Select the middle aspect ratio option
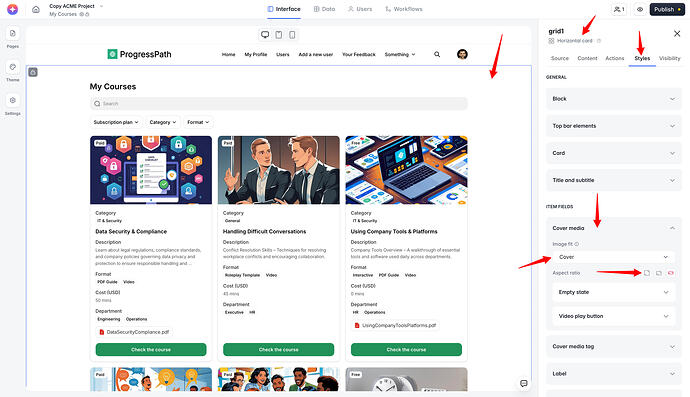The width and height of the screenshot is (690, 397). [x=659, y=273]
